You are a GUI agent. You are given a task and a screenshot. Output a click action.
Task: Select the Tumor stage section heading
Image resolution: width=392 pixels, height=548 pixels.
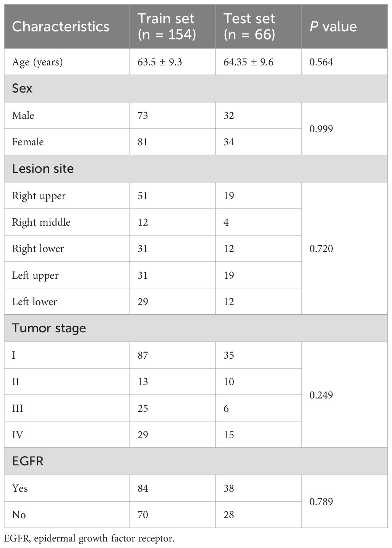pyautogui.click(x=49, y=328)
